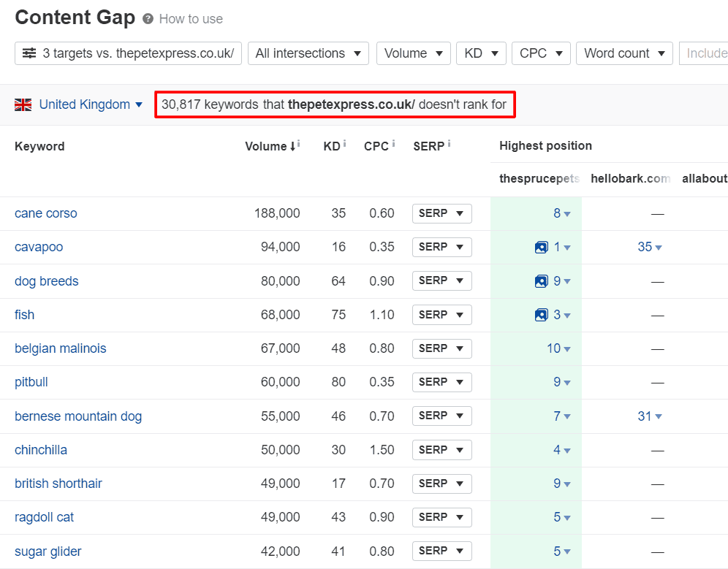Click the hellobark.com column header
The height and width of the screenshot is (569, 728).
coord(631,179)
